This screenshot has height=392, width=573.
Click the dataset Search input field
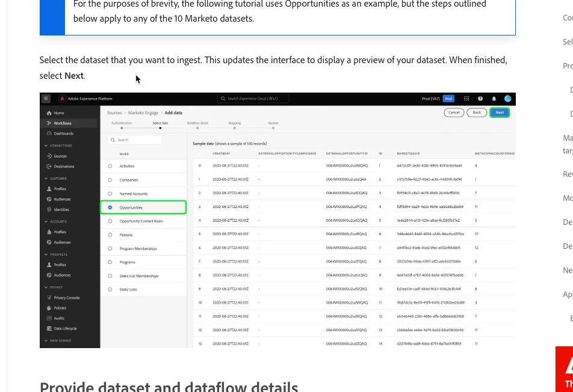tap(134, 140)
